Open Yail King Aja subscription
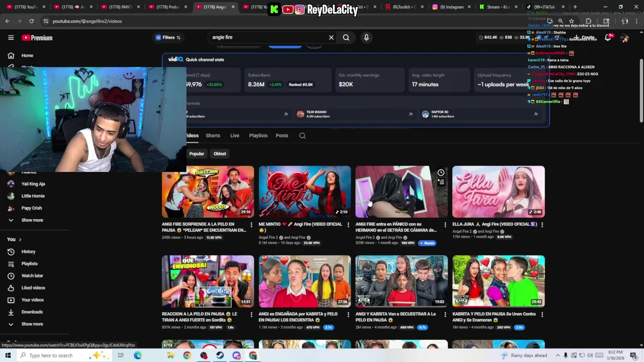Image resolution: width=644 pixels, height=362 pixels. (x=33, y=184)
